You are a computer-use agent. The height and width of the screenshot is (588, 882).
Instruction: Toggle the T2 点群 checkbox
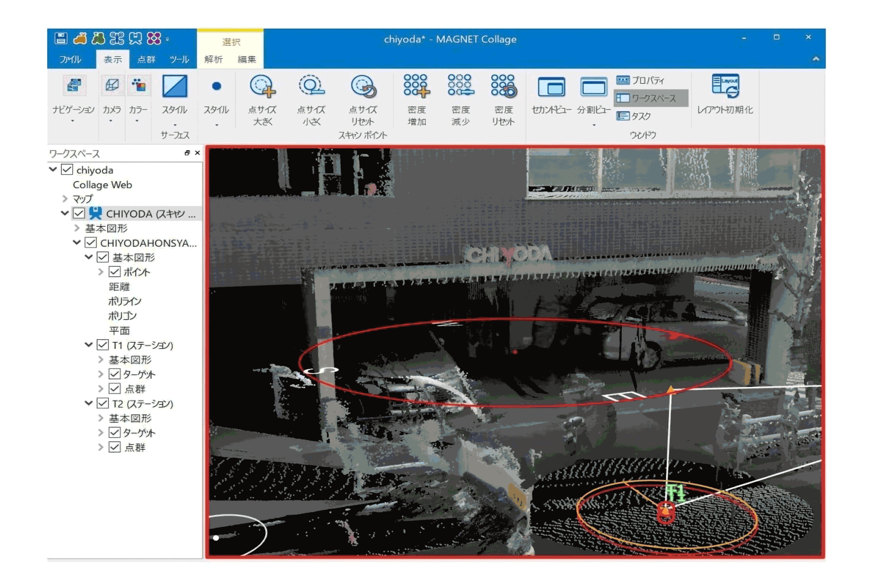point(114,447)
